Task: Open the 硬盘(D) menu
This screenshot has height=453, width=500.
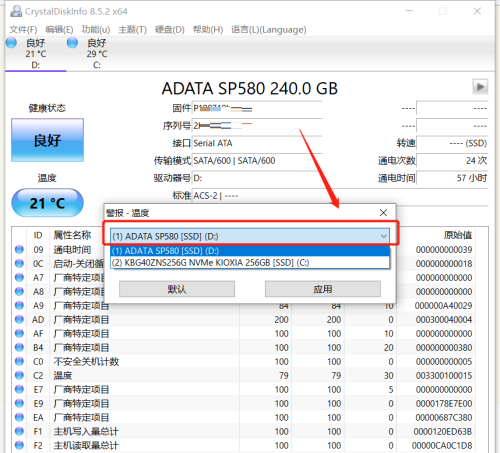Action: [170, 30]
